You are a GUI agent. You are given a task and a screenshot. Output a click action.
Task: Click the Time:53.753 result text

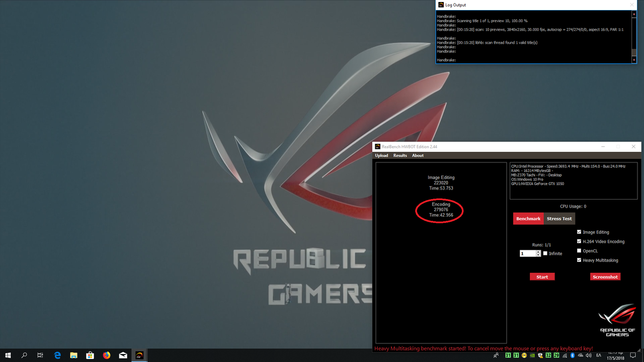pos(441,189)
